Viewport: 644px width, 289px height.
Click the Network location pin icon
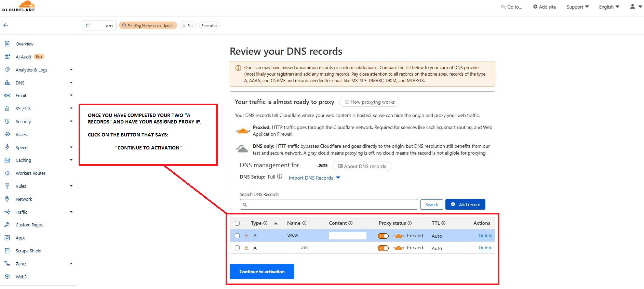[x=7, y=199]
